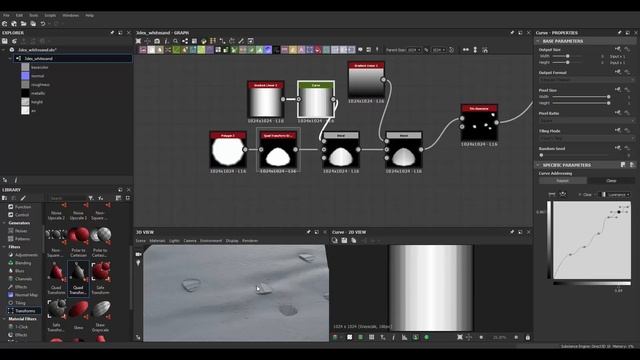Open the Scene menu in 3D View
The height and width of the screenshot is (360, 640).
140,241
